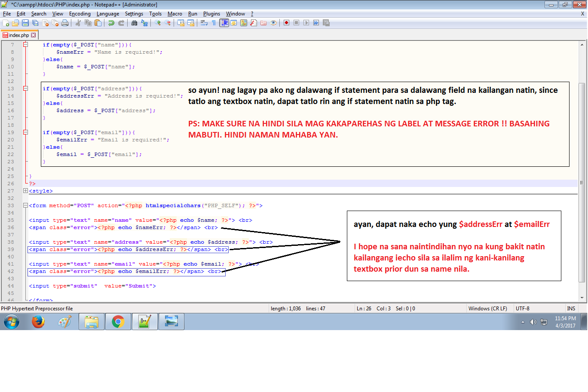Toggle word wrap on the toolbar
588x392 pixels.
click(203, 23)
